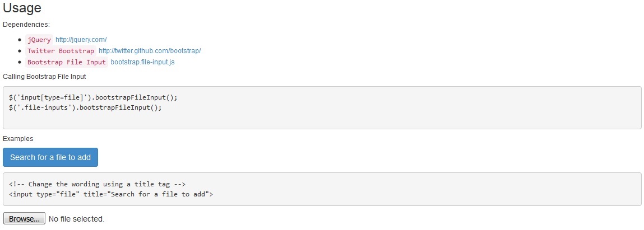644x230 pixels.
Task: Click the Browse... button
Action: pyautogui.click(x=24, y=218)
